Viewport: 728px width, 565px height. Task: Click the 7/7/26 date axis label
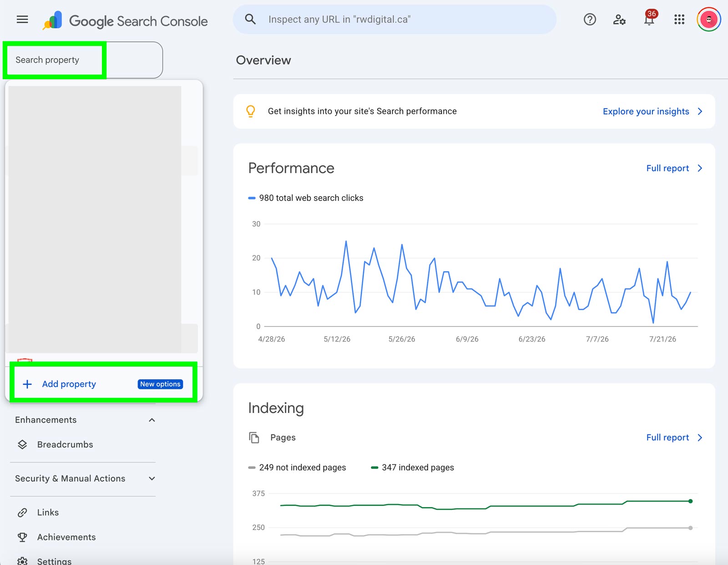(597, 339)
